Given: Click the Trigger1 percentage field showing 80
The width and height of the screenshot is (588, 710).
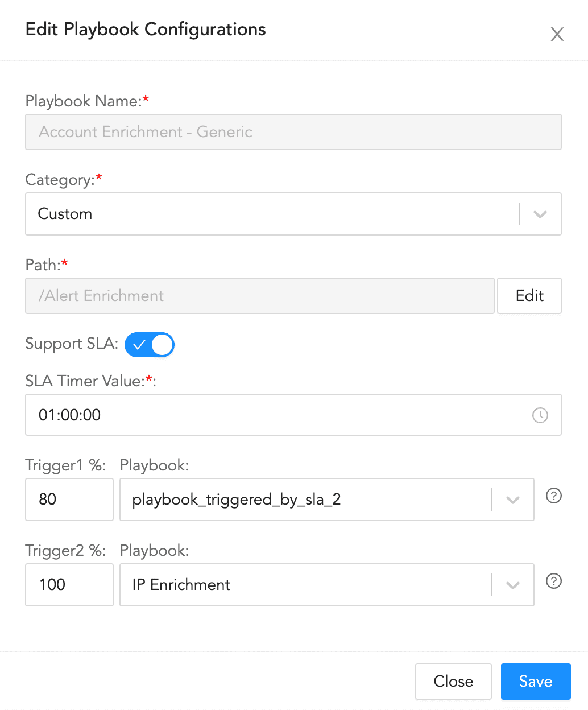Looking at the screenshot, I should [69, 500].
